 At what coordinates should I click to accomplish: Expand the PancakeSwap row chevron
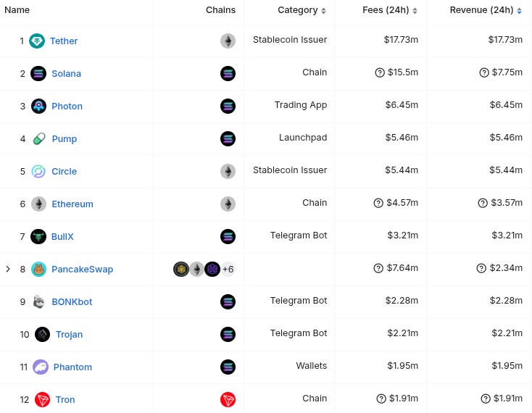coord(8,270)
